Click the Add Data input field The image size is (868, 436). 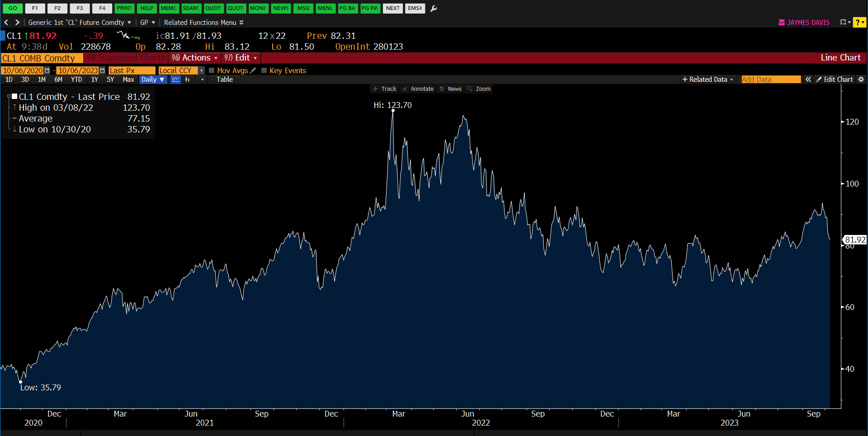tap(771, 80)
